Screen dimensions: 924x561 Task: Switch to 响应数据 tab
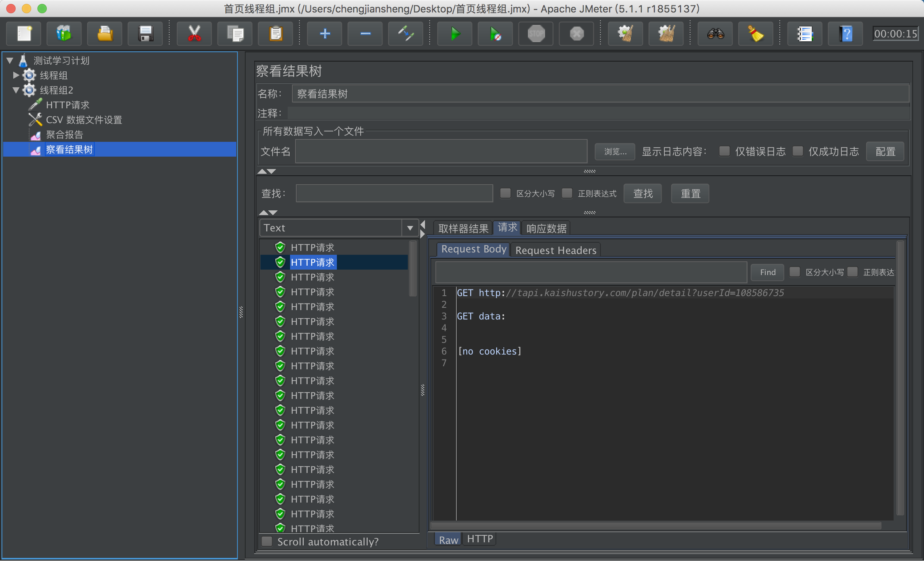coord(546,228)
